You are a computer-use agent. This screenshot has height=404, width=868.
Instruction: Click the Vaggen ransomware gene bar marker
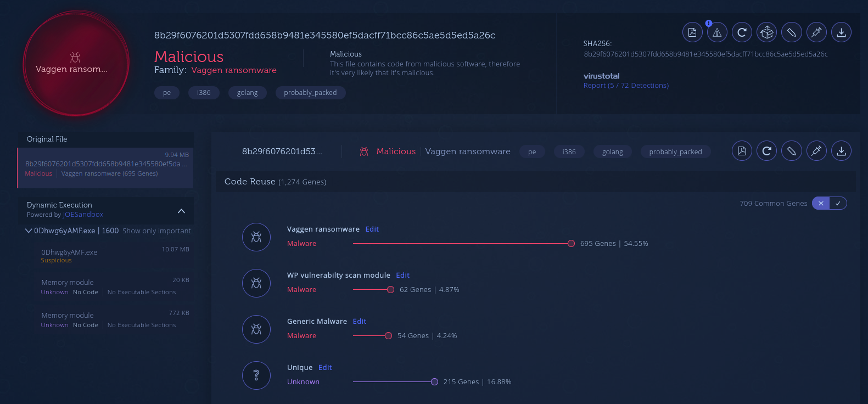coord(571,244)
